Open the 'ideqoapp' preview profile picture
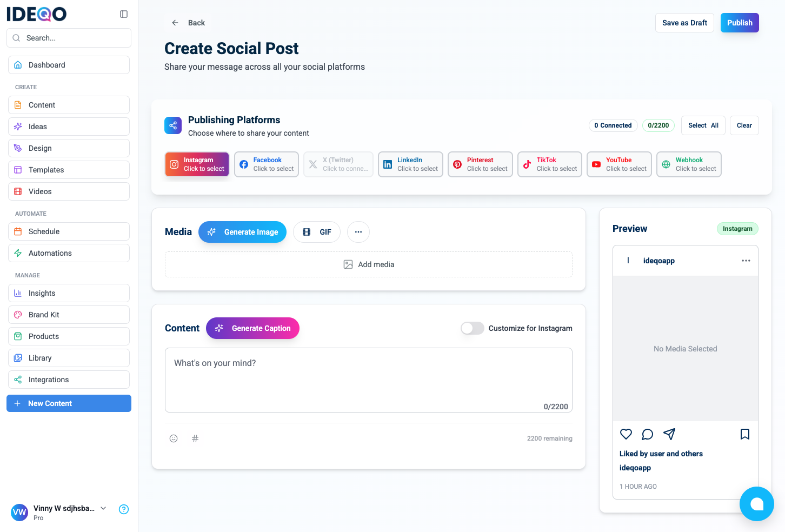Screen dimensions: 785x532 [628, 261]
